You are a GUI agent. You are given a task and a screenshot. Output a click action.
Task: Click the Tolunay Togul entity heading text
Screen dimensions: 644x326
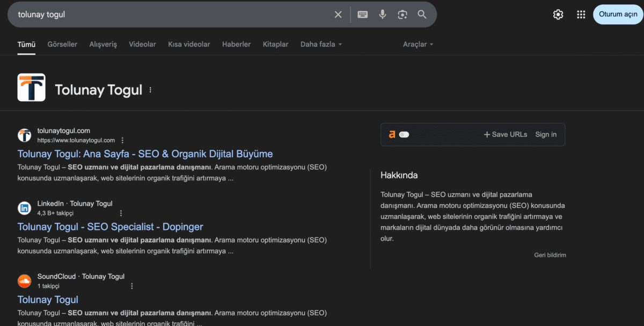point(99,90)
